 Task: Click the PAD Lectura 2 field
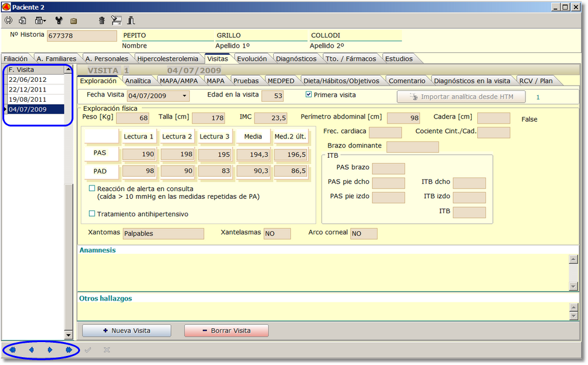pyautogui.click(x=177, y=171)
